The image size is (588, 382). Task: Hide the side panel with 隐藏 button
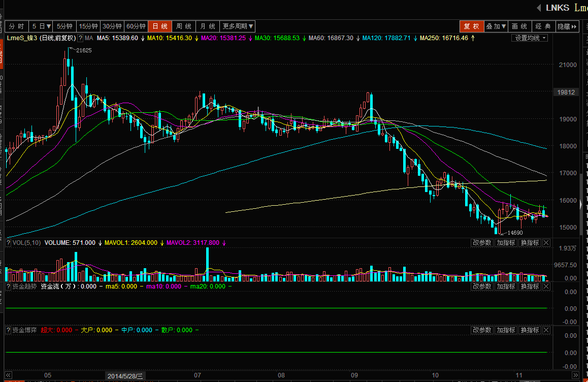pyautogui.click(x=567, y=26)
